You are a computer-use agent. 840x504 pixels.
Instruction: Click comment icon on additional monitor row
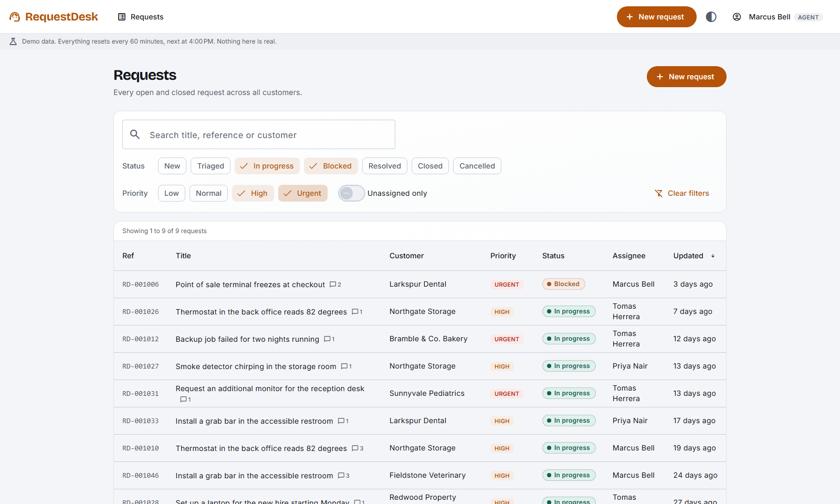click(x=183, y=400)
